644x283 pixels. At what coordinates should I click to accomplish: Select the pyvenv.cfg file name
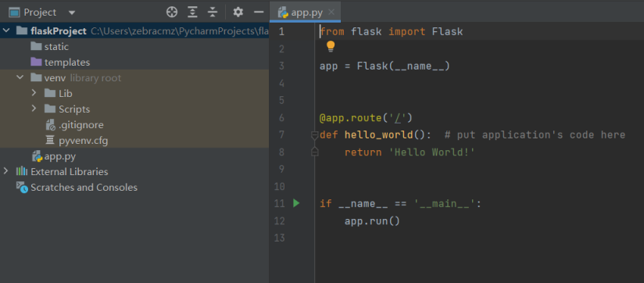(x=84, y=141)
